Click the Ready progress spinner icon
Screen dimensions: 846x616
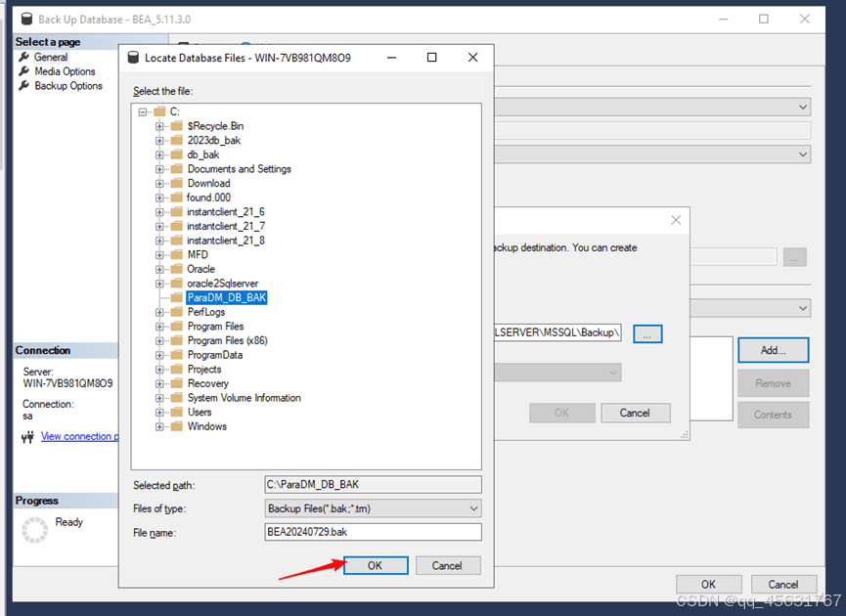[34, 529]
